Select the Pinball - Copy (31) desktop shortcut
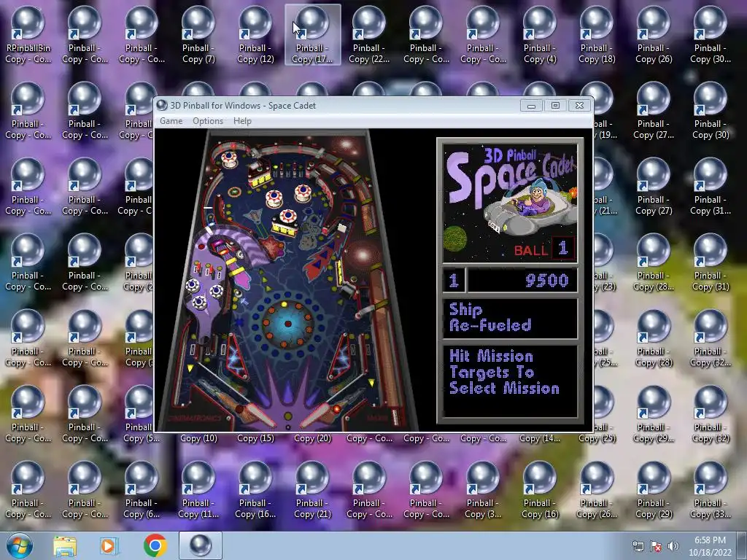The width and height of the screenshot is (747, 560). pyautogui.click(x=711, y=262)
